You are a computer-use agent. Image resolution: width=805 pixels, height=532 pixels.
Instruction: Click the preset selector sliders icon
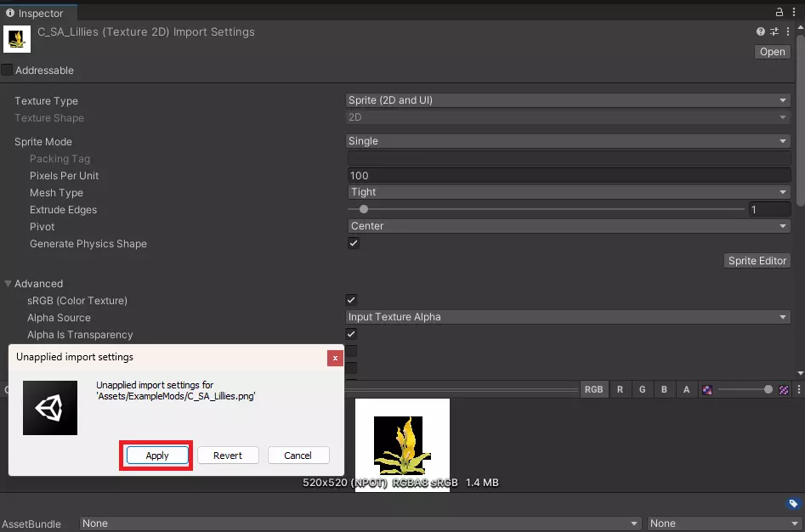coord(774,31)
